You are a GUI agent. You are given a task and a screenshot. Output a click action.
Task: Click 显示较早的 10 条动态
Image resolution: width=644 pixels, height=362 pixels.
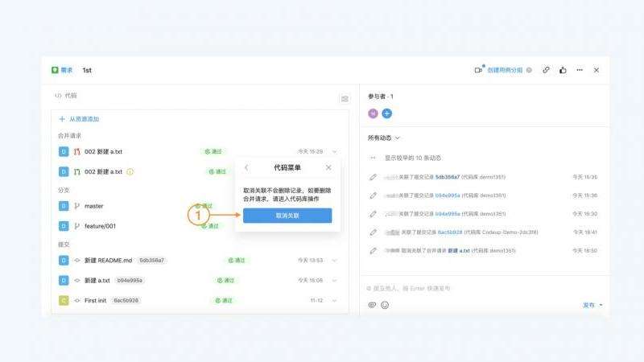coord(413,158)
